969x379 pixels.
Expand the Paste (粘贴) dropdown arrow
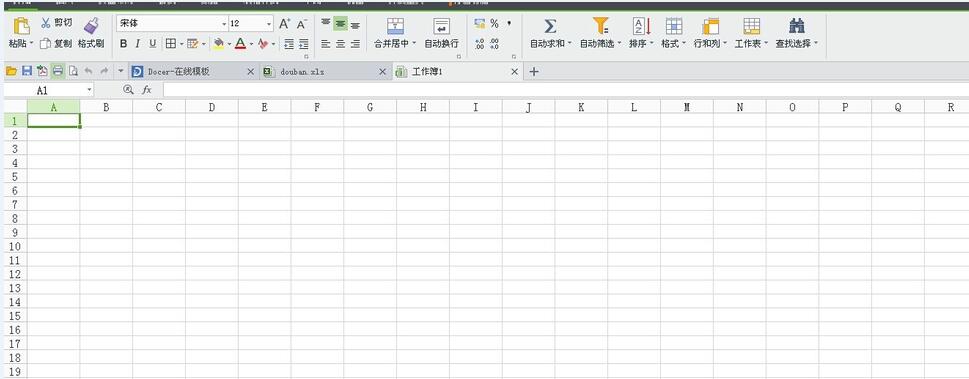pos(32,44)
